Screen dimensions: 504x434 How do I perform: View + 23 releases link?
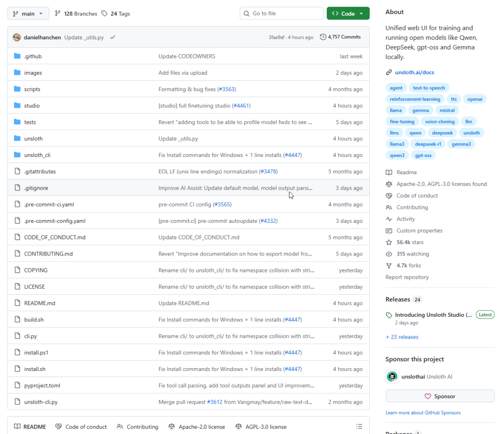point(402,337)
